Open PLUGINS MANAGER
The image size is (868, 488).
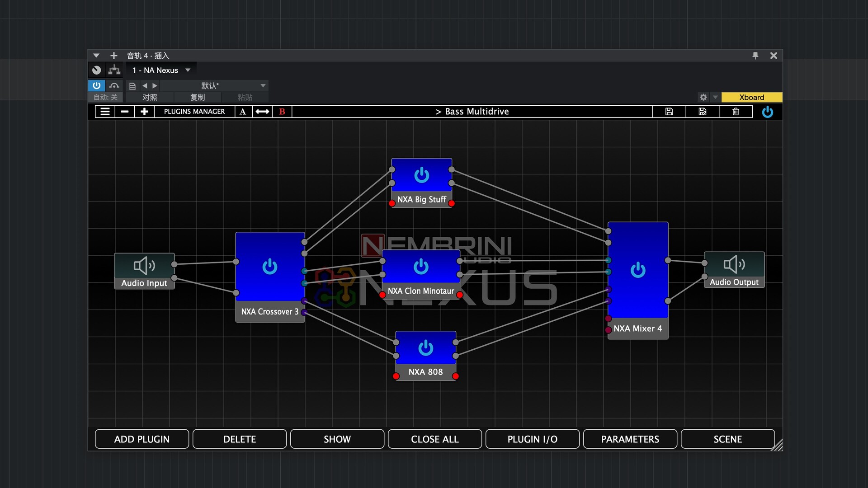coord(194,112)
